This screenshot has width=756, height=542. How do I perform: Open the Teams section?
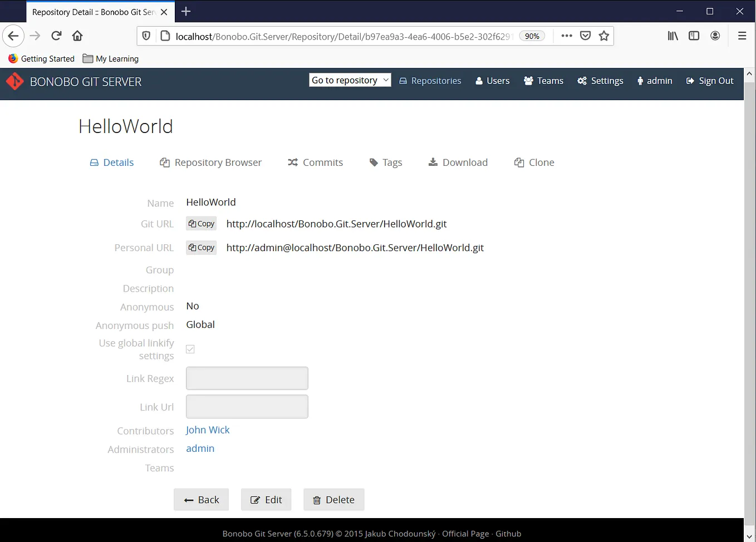point(543,81)
